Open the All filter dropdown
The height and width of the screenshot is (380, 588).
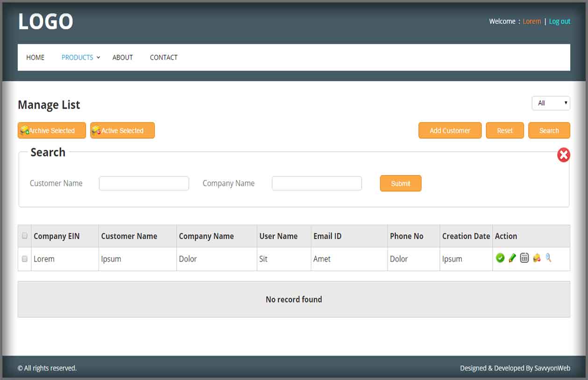pos(551,103)
